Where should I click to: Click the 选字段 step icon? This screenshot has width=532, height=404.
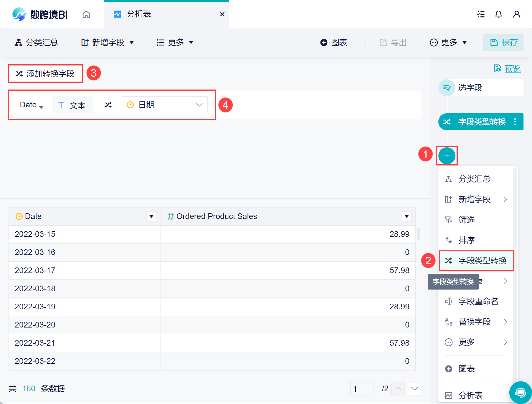447,88
